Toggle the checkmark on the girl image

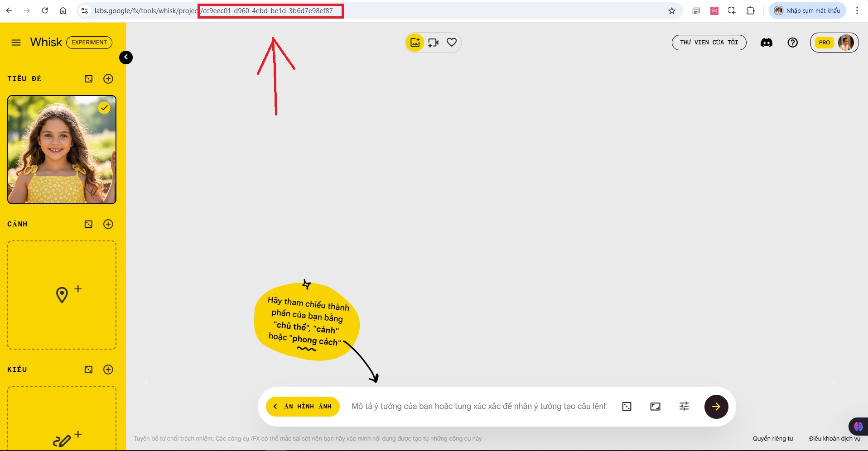105,108
